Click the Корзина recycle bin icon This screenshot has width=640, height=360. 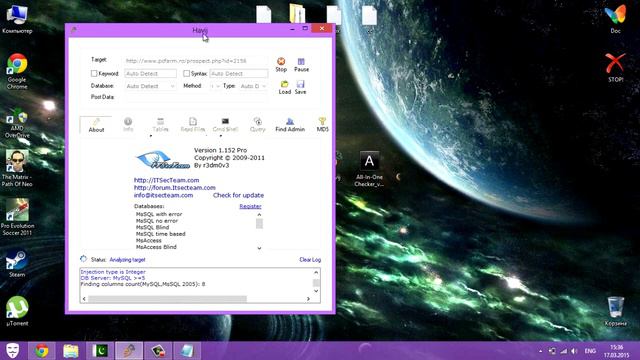tap(616, 311)
